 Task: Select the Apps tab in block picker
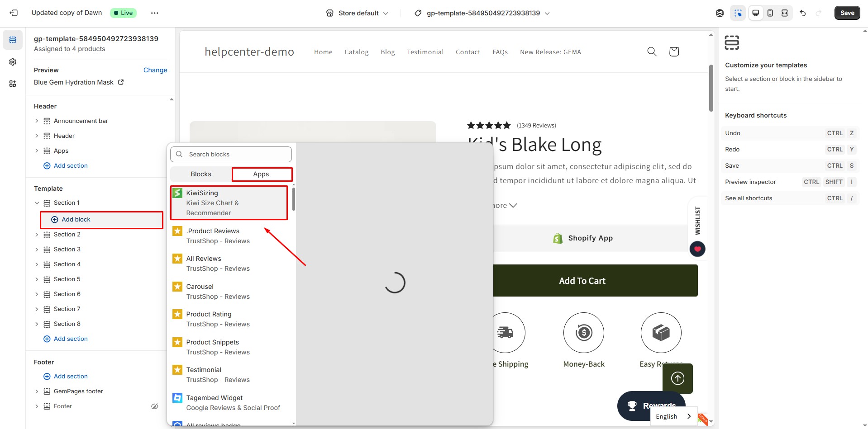click(x=261, y=174)
